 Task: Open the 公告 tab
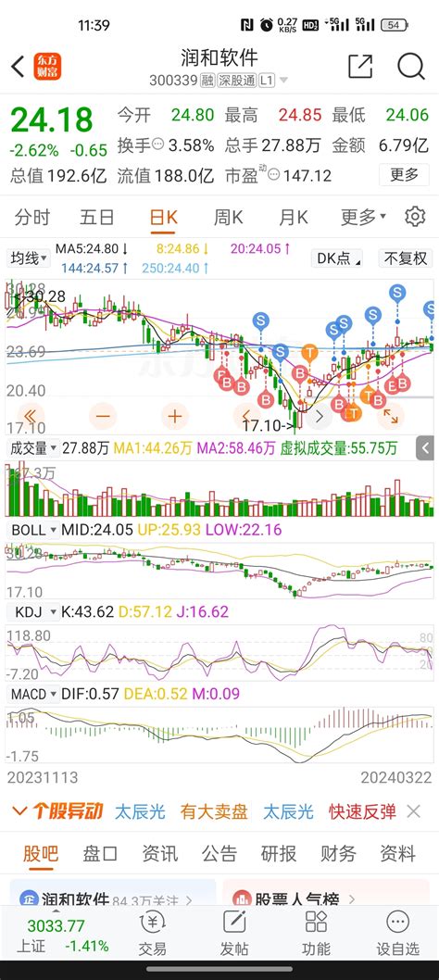tap(219, 853)
